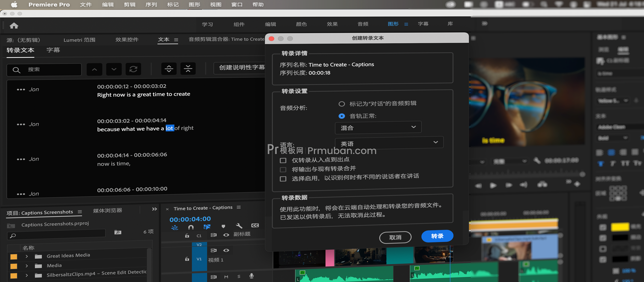Image resolution: width=644 pixels, height=282 pixels.
Task: Click the search magnifier in the transcript panel
Action: pos(16,70)
